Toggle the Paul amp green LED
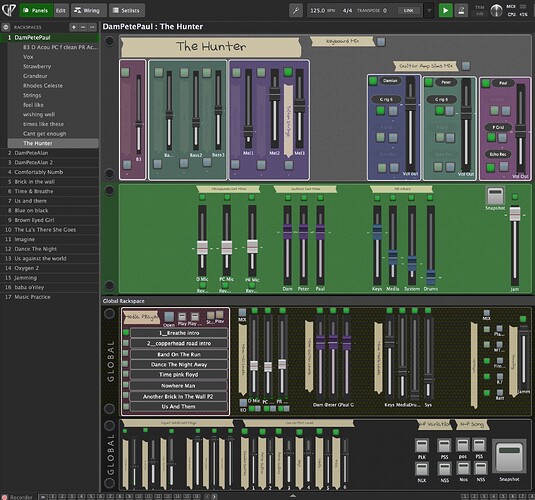The image size is (535, 500). click(486, 83)
